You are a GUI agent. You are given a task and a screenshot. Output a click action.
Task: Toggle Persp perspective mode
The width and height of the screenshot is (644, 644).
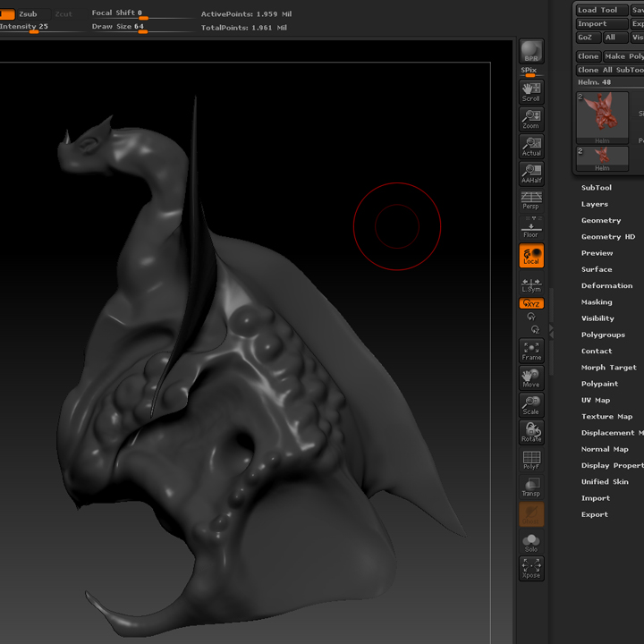coord(531,200)
